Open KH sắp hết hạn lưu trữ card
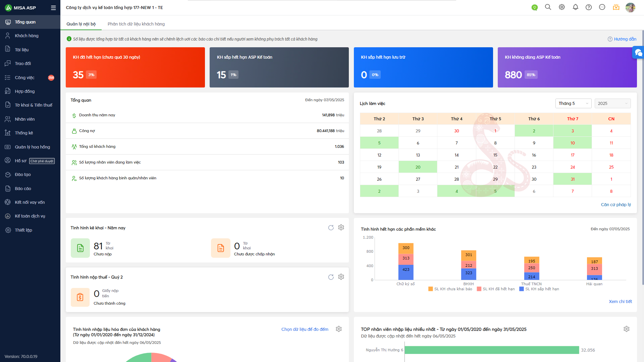The height and width of the screenshot is (362, 644). (x=423, y=67)
